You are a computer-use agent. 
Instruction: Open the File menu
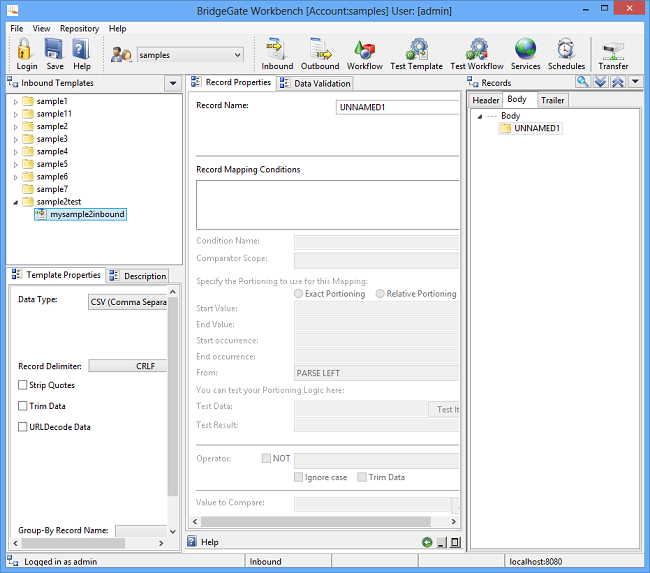point(17,28)
